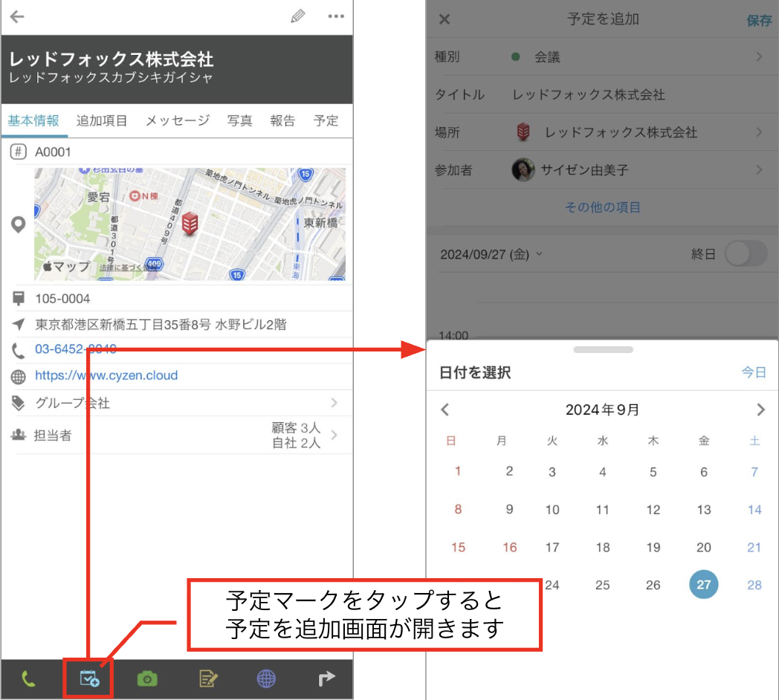Select date 20 in September calendar
Screen dimensions: 779x700
pos(703,548)
